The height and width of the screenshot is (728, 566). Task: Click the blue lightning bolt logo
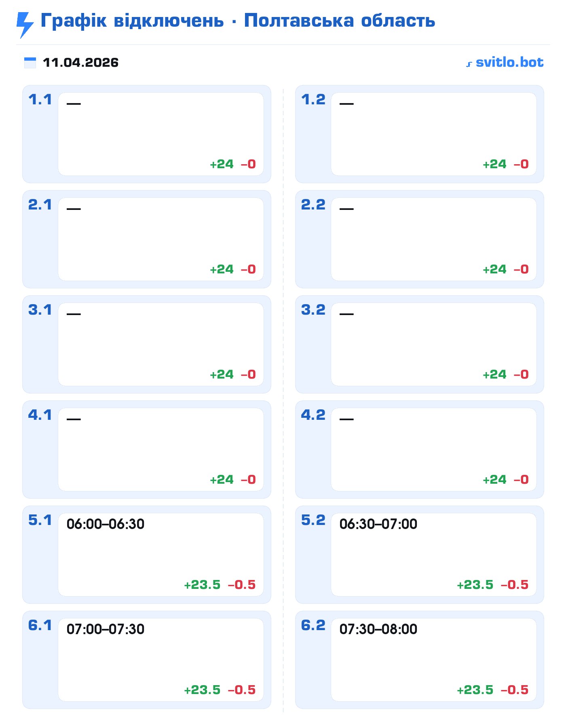tap(25, 25)
